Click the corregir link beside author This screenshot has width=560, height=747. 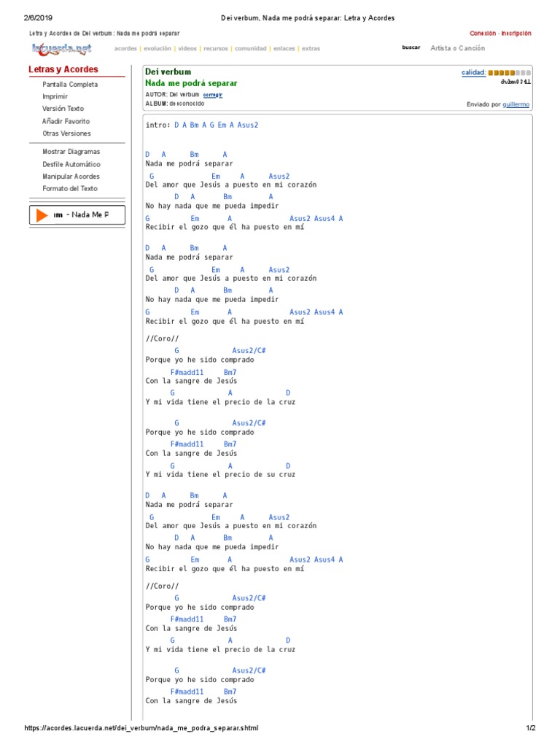pyautogui.click(x=213, y=95)
